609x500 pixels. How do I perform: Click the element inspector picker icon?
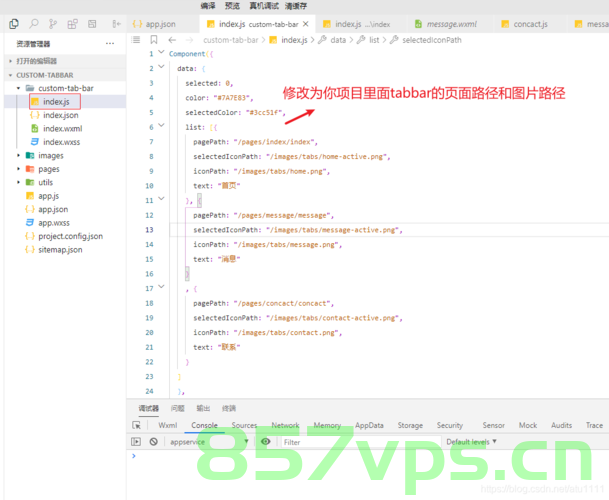[136, 425]
